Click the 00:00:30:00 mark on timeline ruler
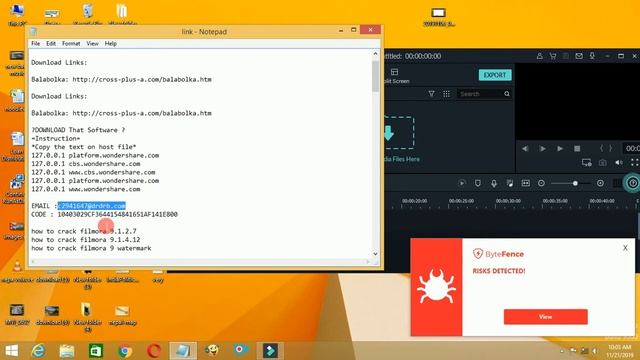 pyautogui.click(x=508, y=201)
